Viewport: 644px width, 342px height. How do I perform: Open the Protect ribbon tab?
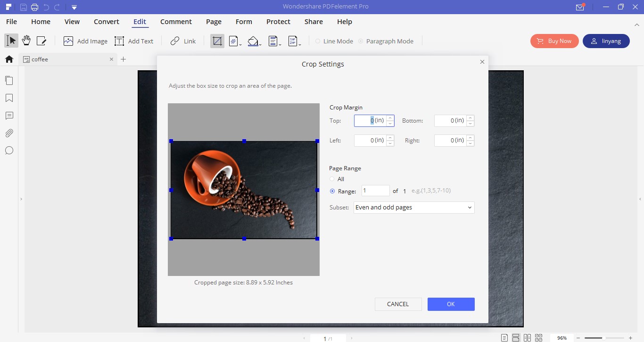(x=278, y=22)
